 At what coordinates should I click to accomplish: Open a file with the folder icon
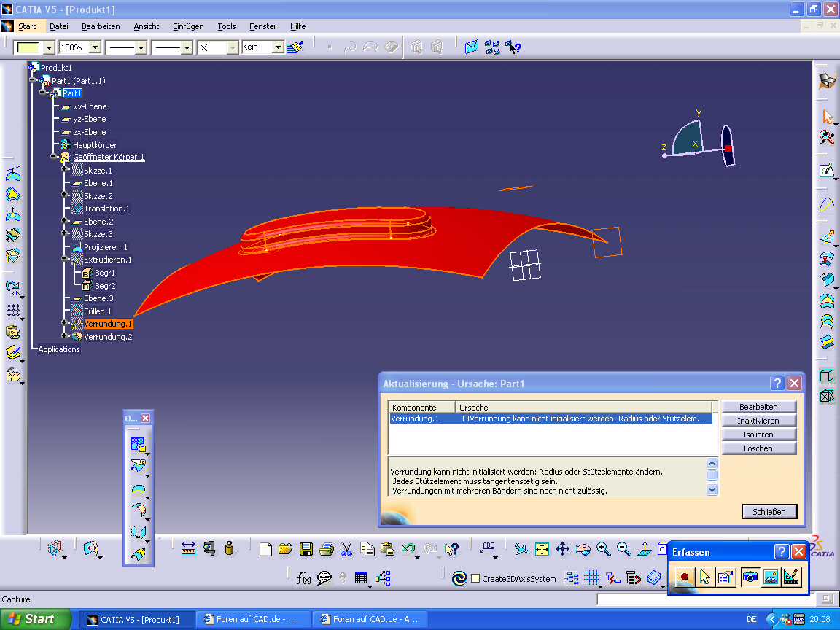pyautogui.click(x=286, y=549)
